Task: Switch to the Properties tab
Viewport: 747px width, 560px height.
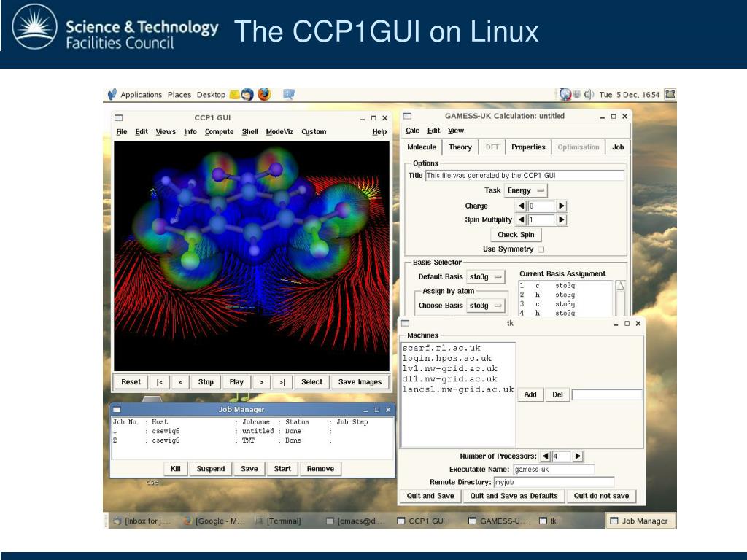Action: coord(528,147)
